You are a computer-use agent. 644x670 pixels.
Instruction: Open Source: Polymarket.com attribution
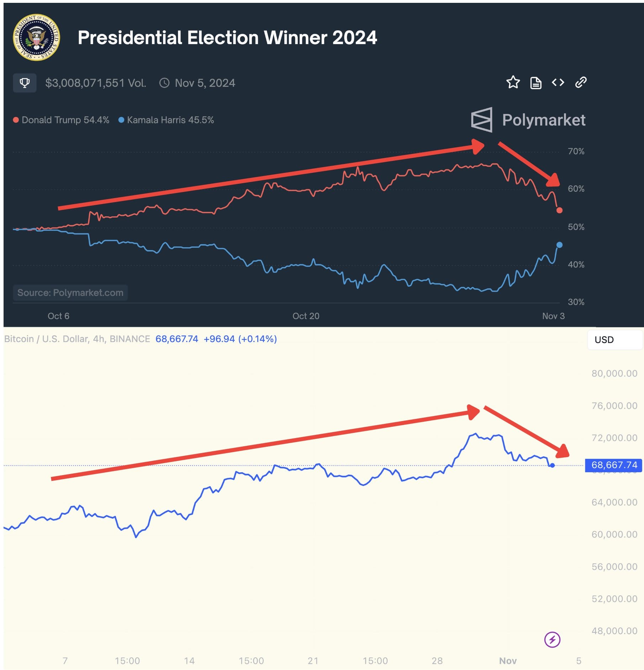(70, 293)
